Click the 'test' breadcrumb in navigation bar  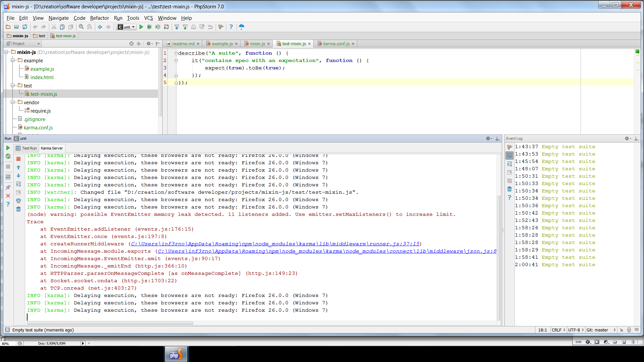(x=39, y=36)
